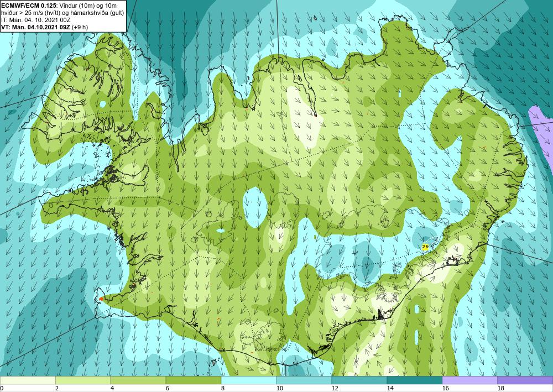The image size is (553, 392).
Task: Click the yellow 26 gust marker
Action: pyautogui.click(x=425, y=247)
